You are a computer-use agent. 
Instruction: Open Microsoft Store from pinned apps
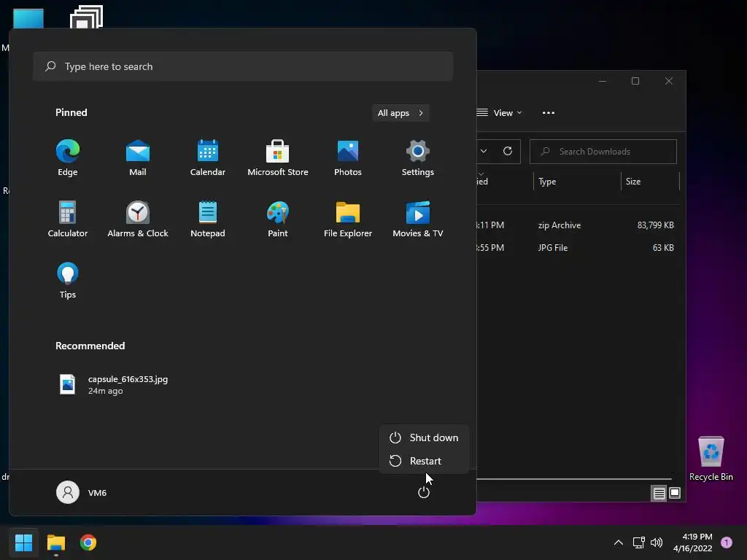pos(278,157)
